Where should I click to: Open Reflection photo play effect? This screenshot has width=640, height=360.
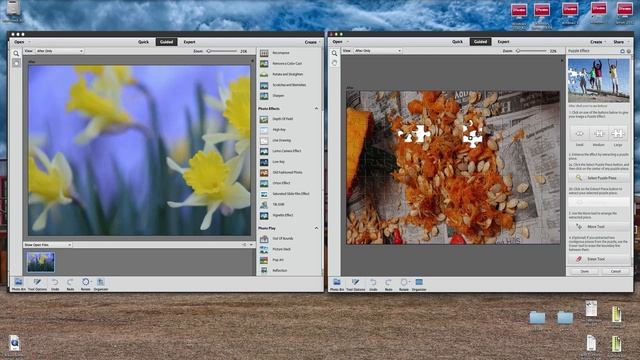click(280, 270)
